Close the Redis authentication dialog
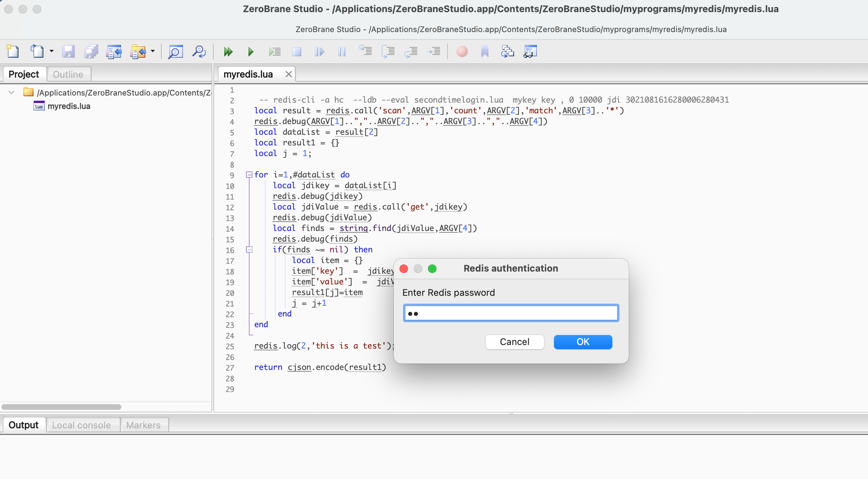Image resolution: width=868 pixels, height=479 pixels. coord(404,269)
